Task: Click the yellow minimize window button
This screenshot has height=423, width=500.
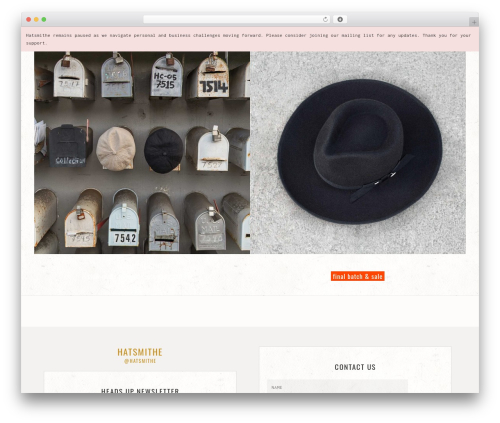Action: coord(36,20)
